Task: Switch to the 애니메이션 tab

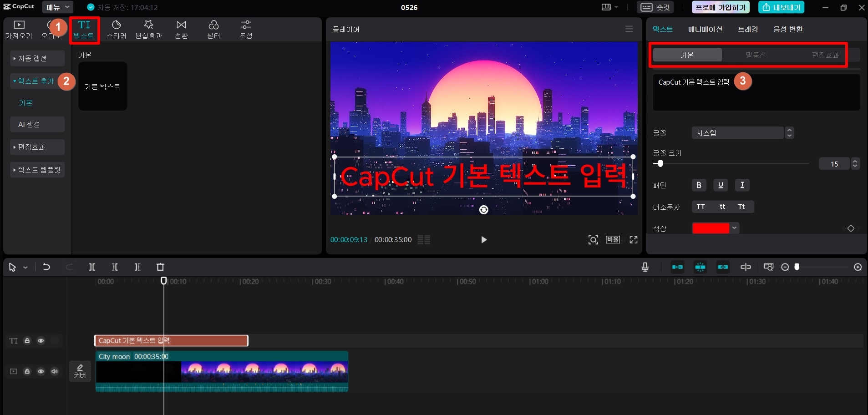Action: (705, 29)
